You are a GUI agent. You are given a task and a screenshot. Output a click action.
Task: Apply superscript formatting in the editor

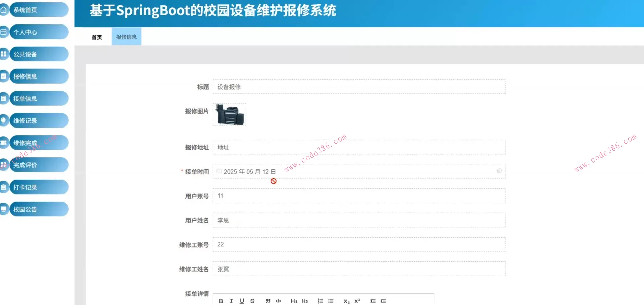click(x=357, y=301)
